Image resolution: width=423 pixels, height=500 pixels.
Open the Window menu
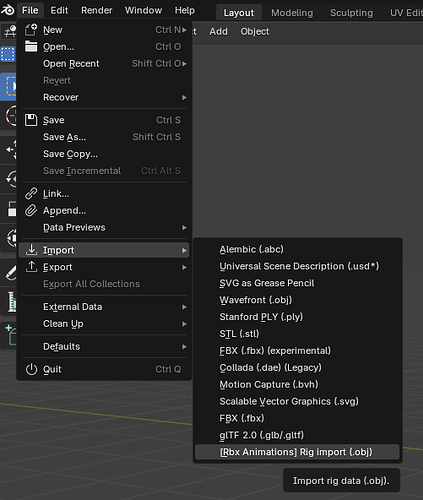click(x=143, y=10)
